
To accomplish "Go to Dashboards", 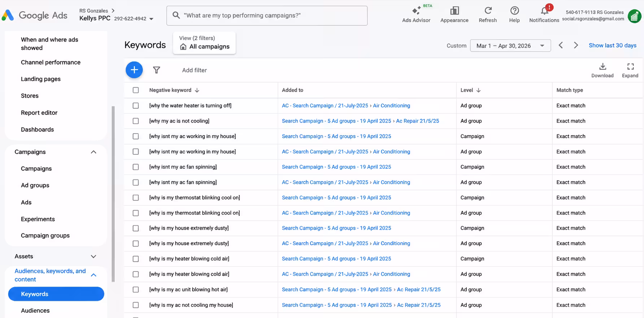I will tap(37, 129).
